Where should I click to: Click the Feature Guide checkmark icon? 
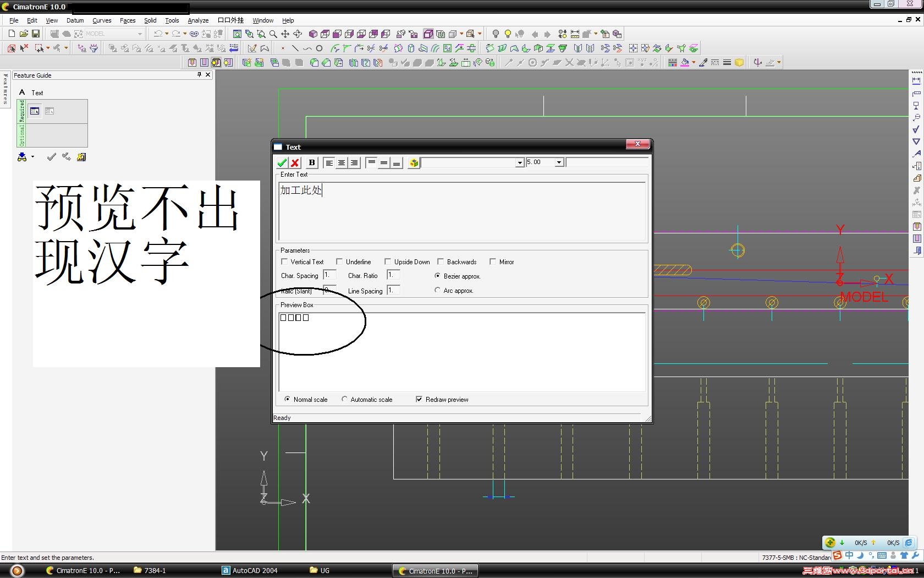pos(51,157)
